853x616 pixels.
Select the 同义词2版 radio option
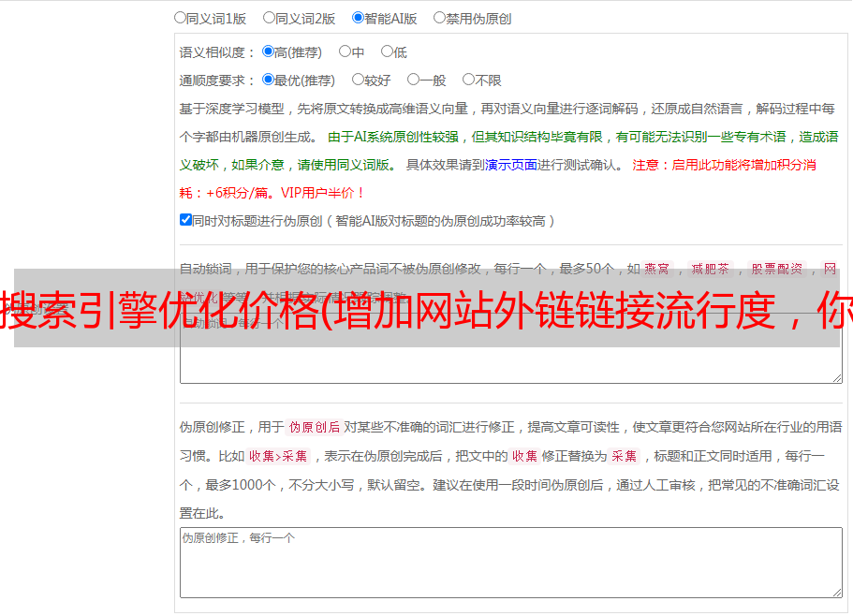269,18
